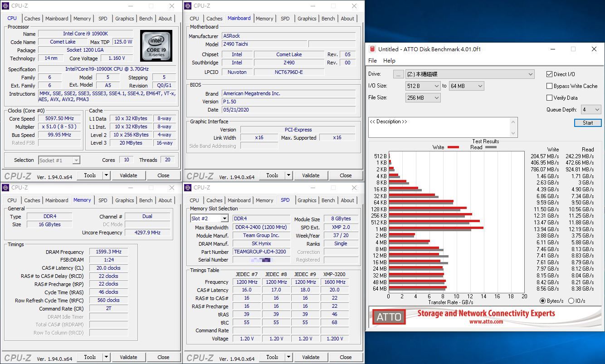This screenshot has width=605, height=364.
Task: Click Tools button in the Mainboard window
Action: coord(272,175)
